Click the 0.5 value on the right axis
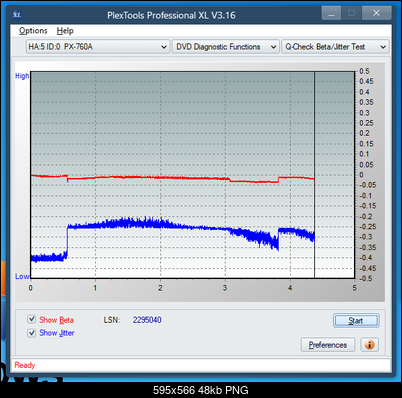The height and width of the screenshot is (398, 402). (x=364, y=71)
